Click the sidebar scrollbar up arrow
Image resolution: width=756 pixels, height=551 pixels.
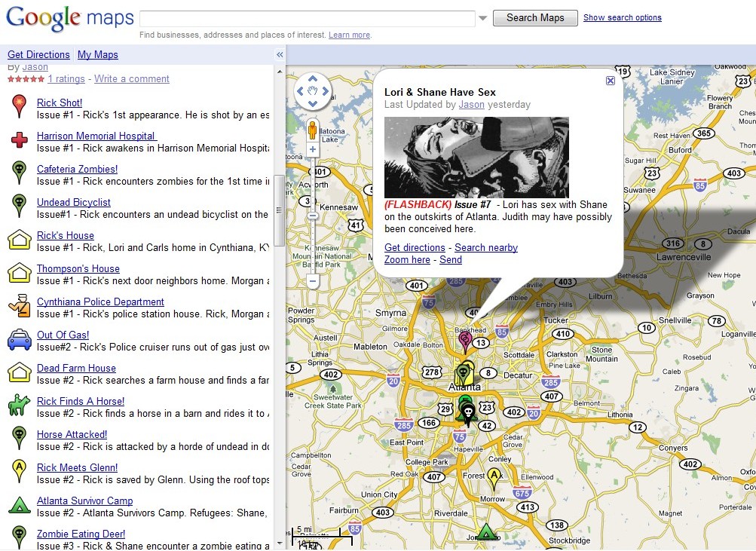click(279, 72)
